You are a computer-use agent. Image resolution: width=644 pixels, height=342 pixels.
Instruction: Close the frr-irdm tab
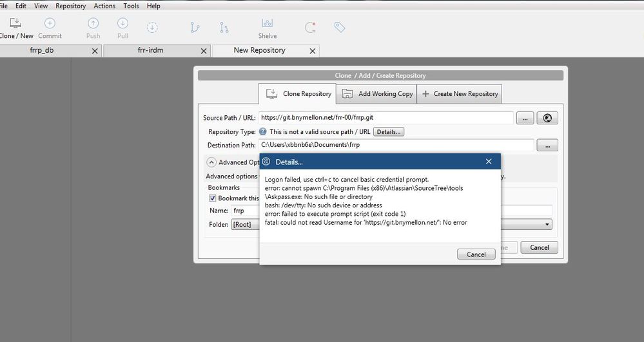point(204,51)
